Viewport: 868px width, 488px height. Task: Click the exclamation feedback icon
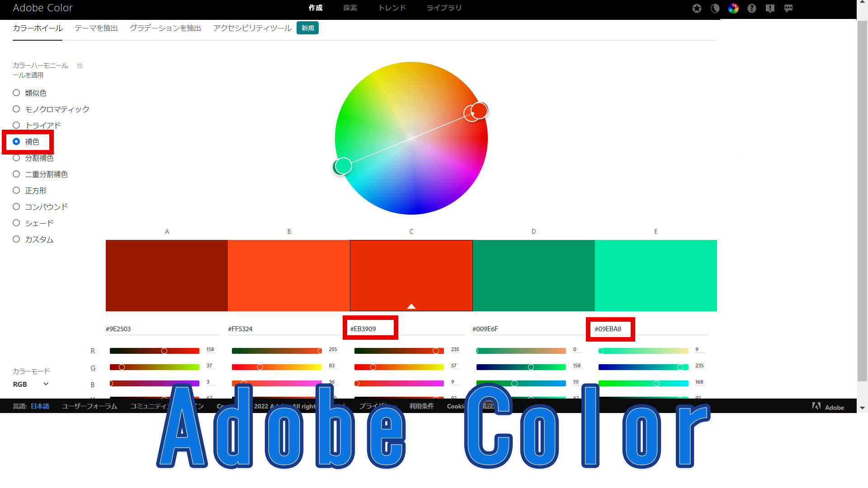[x=770, y=8]
